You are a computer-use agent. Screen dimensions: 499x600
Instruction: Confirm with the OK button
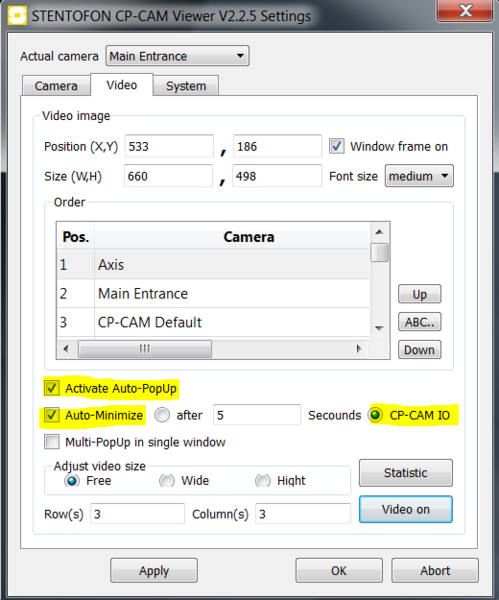click(339, 571)
